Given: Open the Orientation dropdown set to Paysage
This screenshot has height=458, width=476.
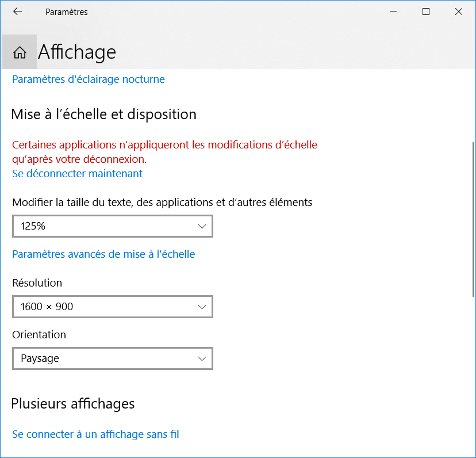Looking at the screenshot, I should point(113,358).
